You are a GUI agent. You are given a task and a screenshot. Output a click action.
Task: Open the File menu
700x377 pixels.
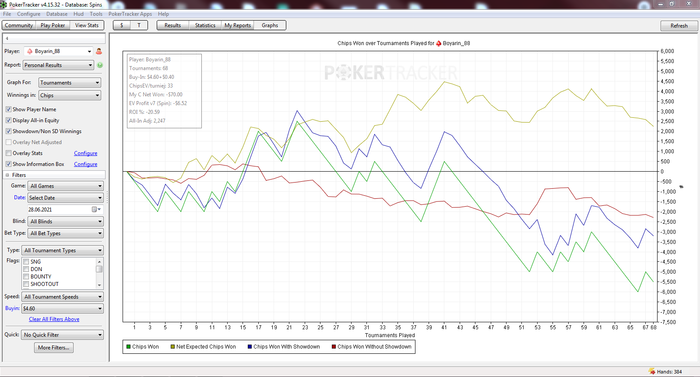(x=7, y=14)
